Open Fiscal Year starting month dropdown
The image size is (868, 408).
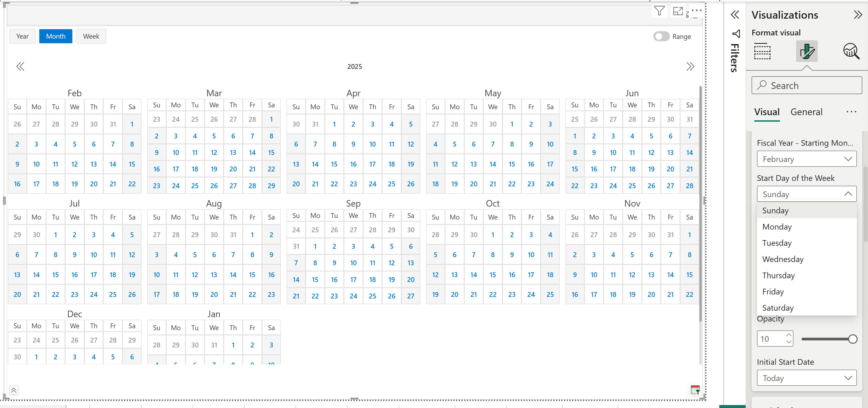point(806,159)
